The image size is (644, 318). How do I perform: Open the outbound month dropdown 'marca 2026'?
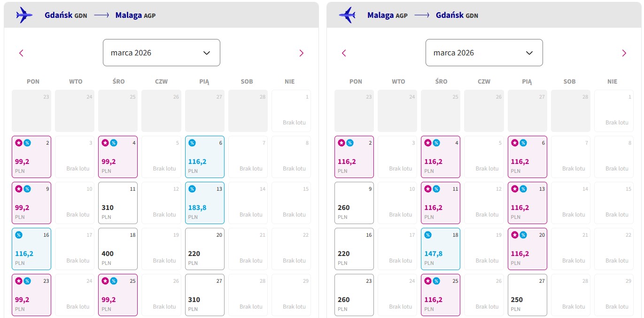162,53
